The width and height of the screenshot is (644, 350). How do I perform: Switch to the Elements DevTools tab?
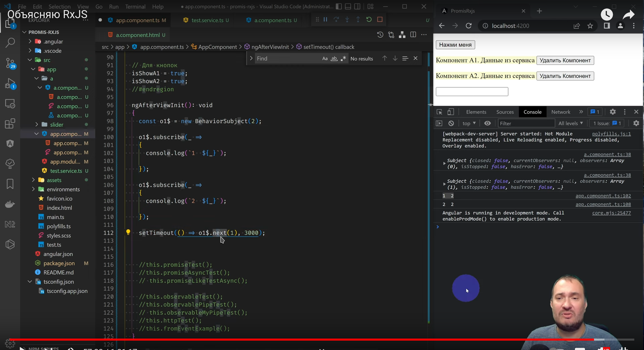476,112
